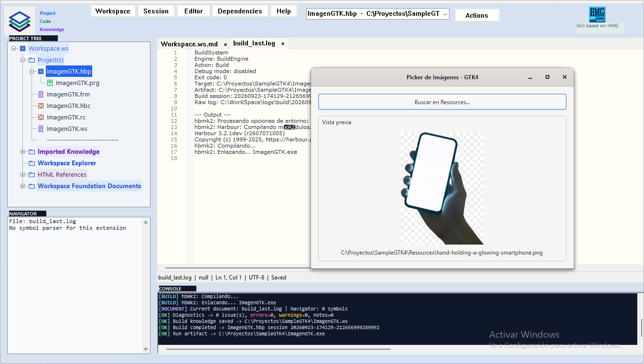Click the ImagenGTK.ws file icon
This screenshot has height=364, width=644.
pyautogui.click(x=41, y=129)
